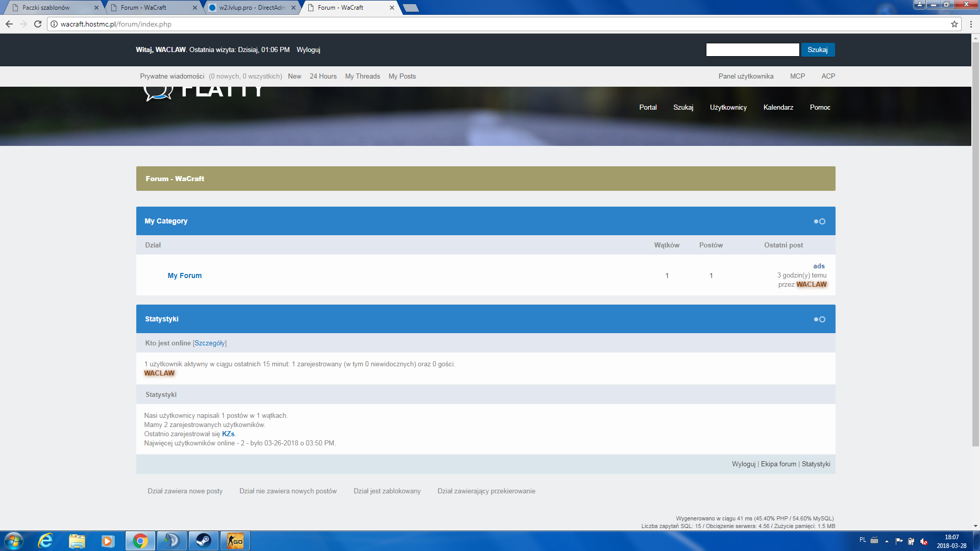Click the Flatty speech bubble logo
980x551 pixels.
click(158, 93)
